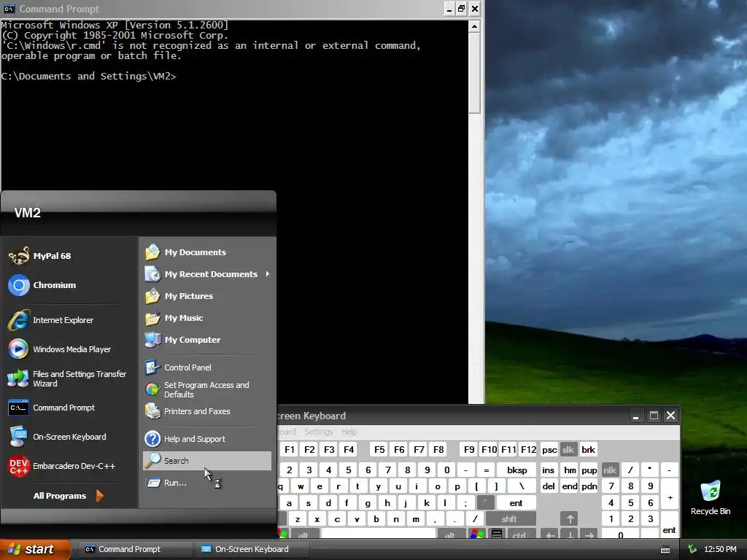
Task: Click the bksp backspace key
Action: (517, 470)
